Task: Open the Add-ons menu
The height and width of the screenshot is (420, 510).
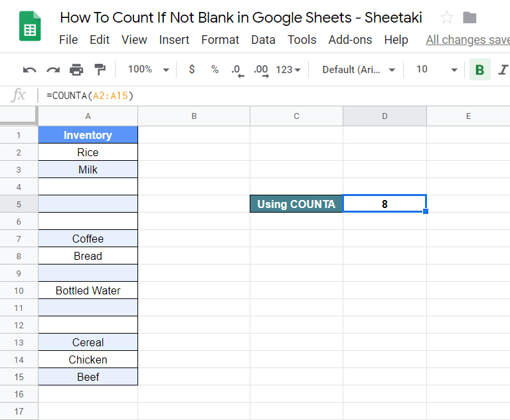Action: click(350, 40)
